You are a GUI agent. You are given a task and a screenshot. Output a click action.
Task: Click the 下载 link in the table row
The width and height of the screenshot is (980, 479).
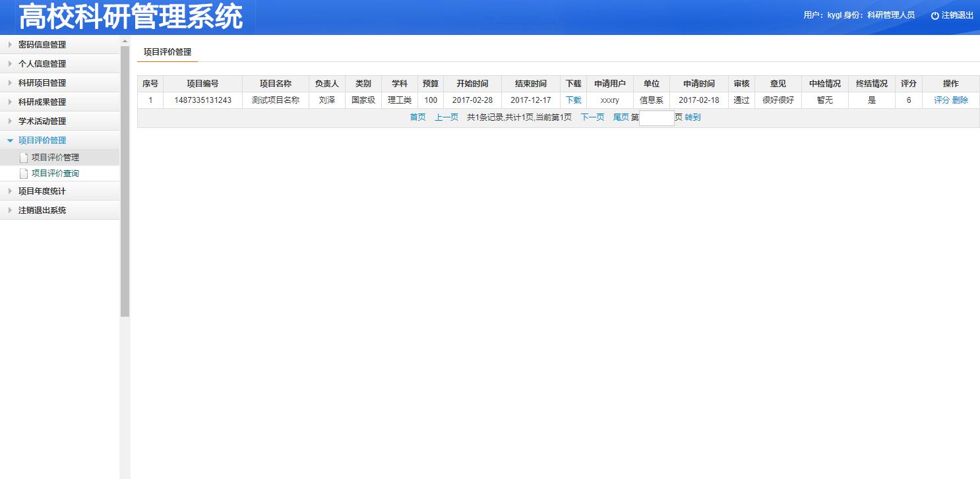click(x=572, y=100)
